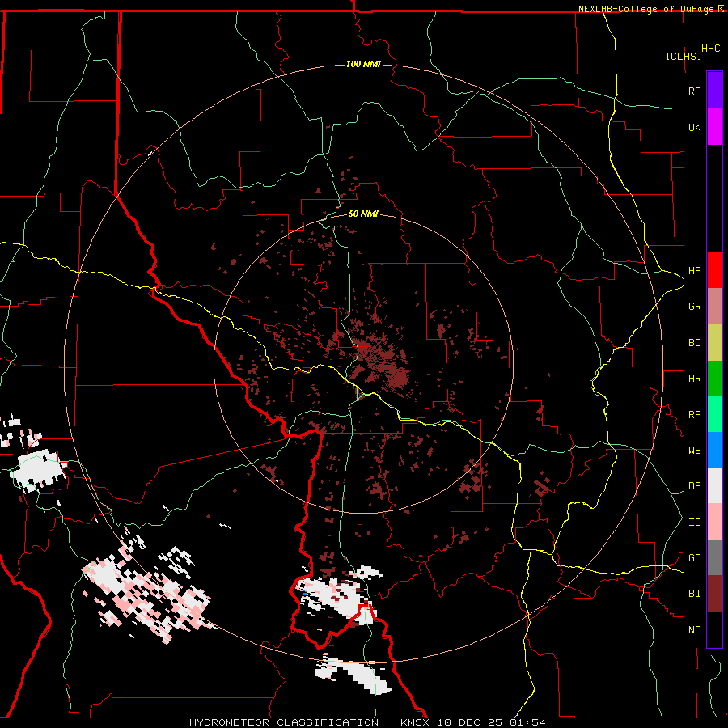Click the HA legend label
This screenshot has width=728, height=728.
pyautogui.click(x=695, y=271)
